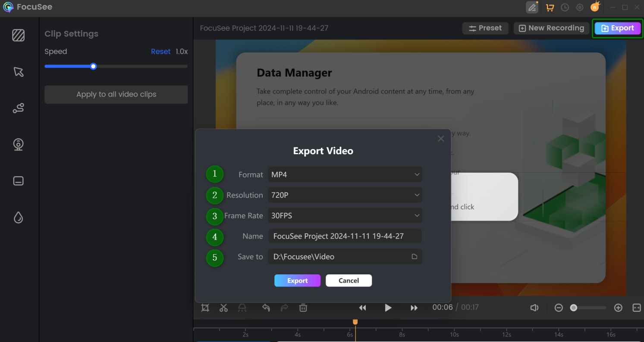Play the video preview

pyautogui.click(x=388, y=308)
